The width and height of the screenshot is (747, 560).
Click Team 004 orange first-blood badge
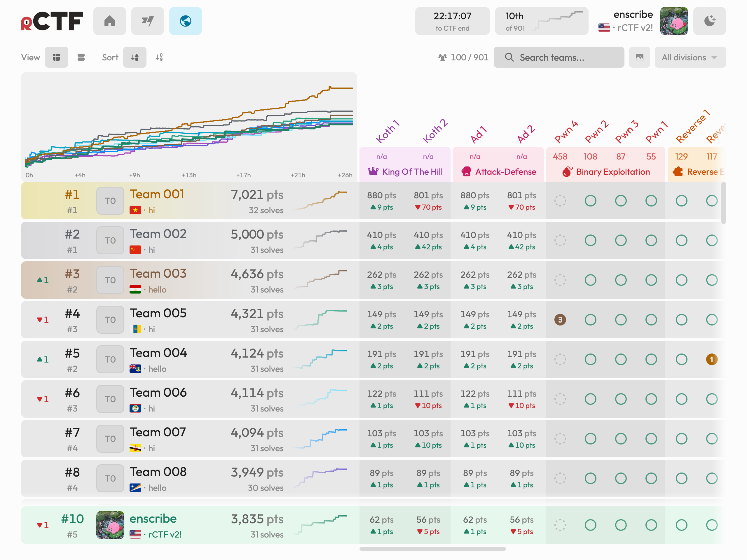pyautogui.click(x=711, y=360)
